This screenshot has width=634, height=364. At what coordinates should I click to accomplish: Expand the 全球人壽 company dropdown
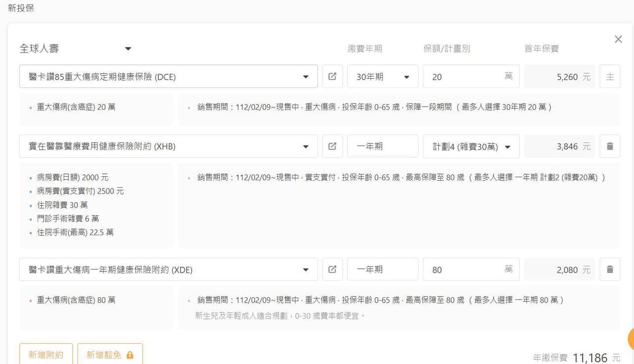(x=128, y=49)
